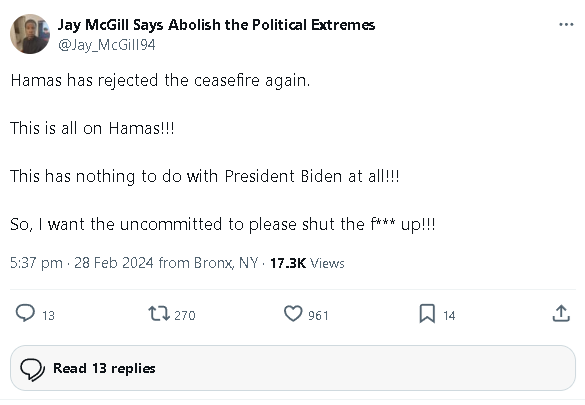Click the 270 retweet count
Screen dimensions: 585x405
[185, 315]
